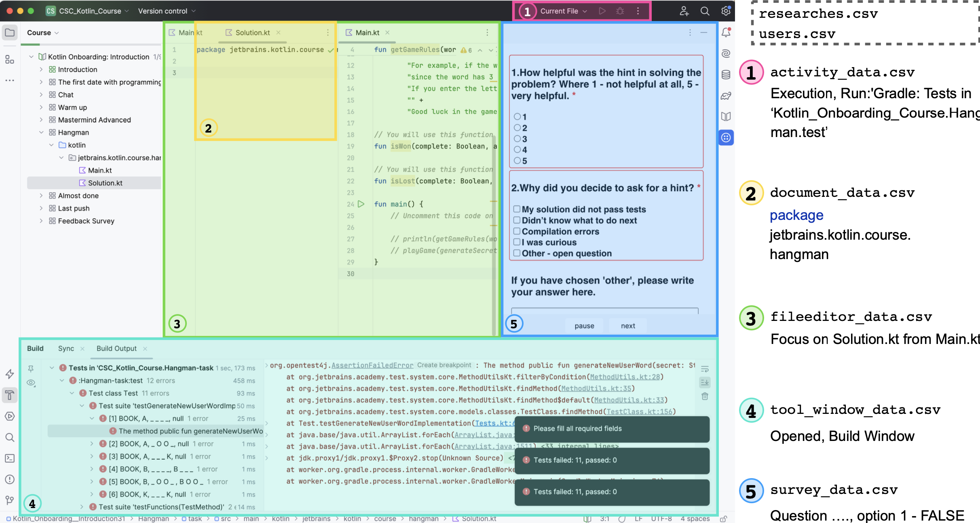
Task: Click the Code With Me user icon
Action: pos(684,11)
